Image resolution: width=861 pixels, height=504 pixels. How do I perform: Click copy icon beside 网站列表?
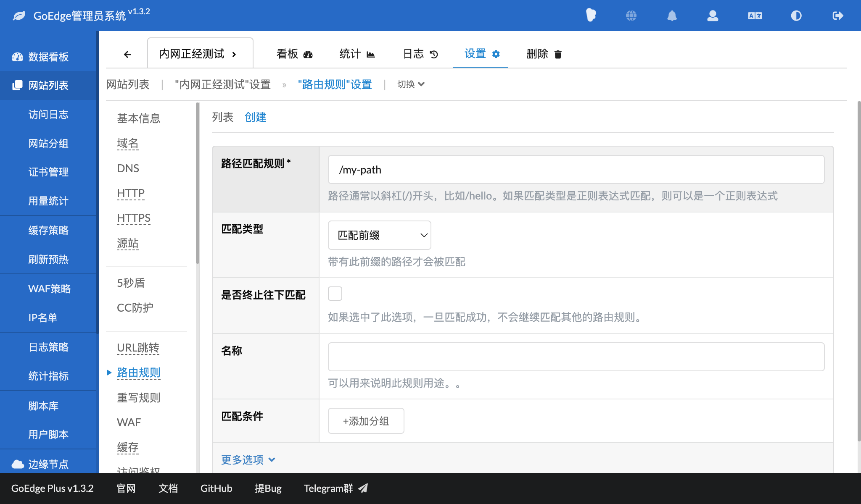[17, 85]
